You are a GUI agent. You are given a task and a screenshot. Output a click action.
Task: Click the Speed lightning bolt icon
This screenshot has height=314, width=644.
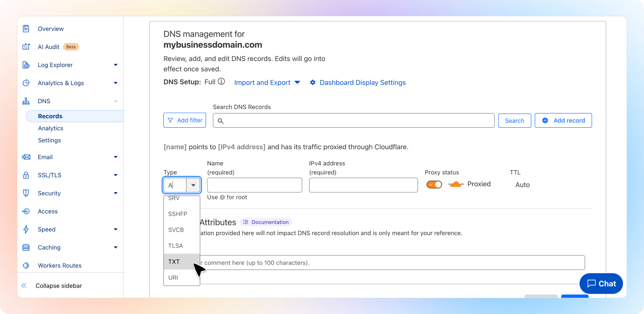pyautogui.click(x=26, y=230)
